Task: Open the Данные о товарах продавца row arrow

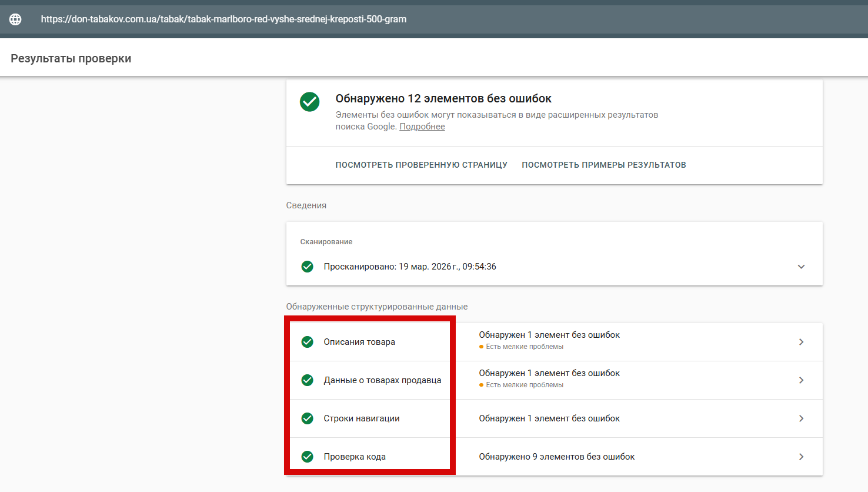Action: click(801, 380)
